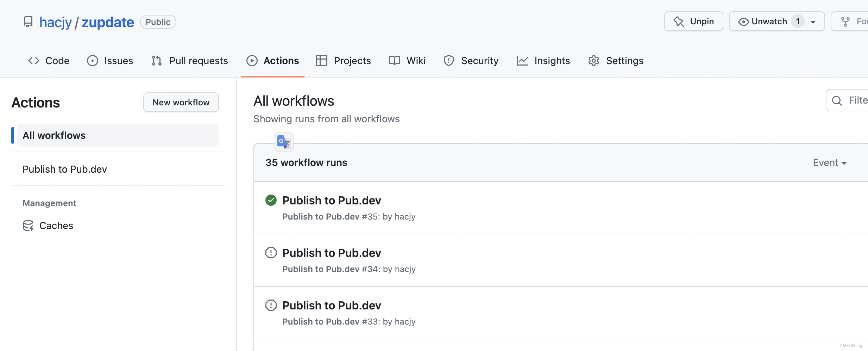Select All workflows in the sidebar
This screenshot has height=351, width=868.
coord(118,135)
